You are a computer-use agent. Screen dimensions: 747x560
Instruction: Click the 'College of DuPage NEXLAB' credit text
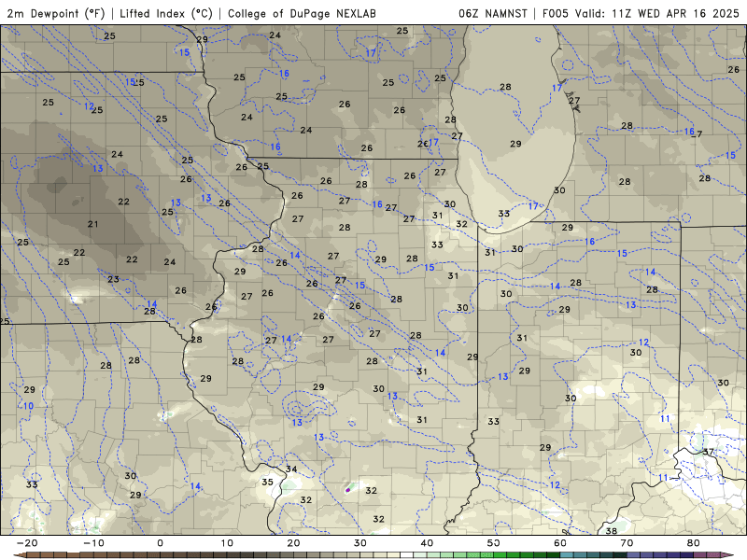point(302,13)
